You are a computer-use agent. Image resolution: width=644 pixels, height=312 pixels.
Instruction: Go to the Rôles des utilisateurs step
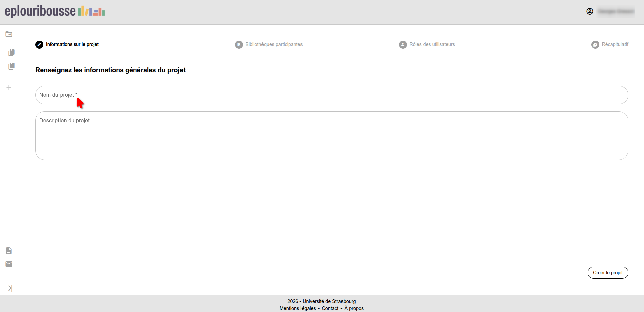(x=432, y=44)
